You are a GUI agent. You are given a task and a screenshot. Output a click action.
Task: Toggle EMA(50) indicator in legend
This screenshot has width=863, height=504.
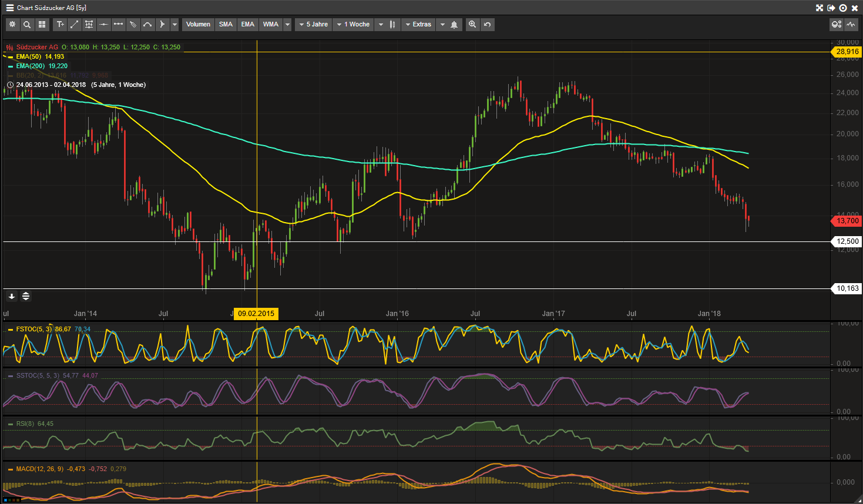coord(28,57)
